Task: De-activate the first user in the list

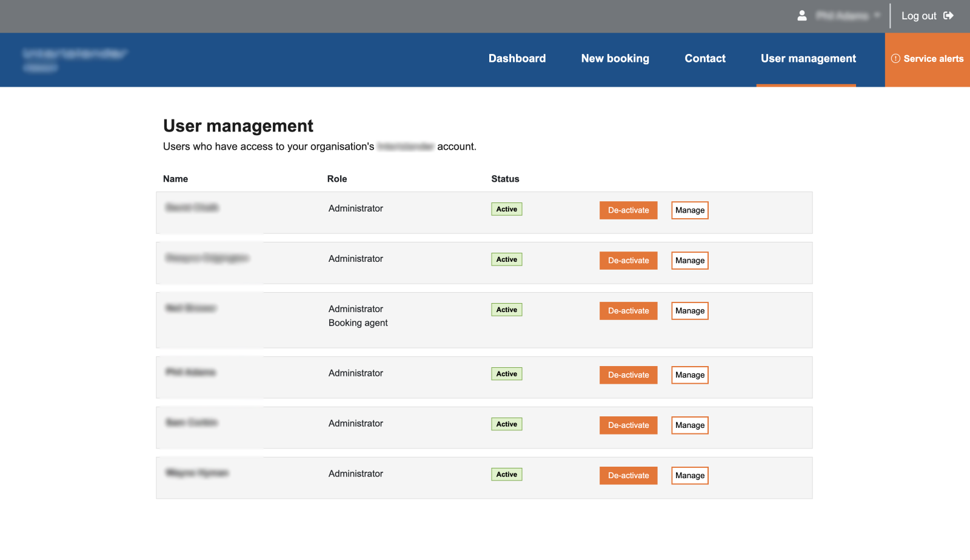Action: pos(628,210)
